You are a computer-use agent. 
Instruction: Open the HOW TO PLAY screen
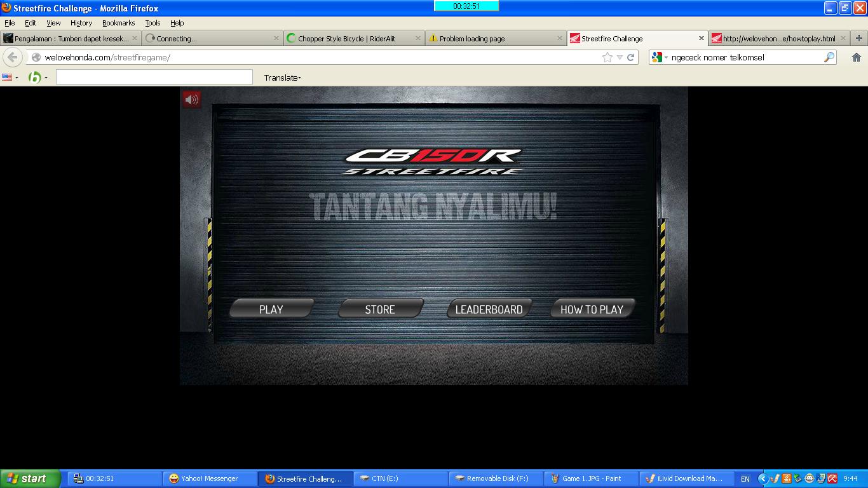(592, 309)
